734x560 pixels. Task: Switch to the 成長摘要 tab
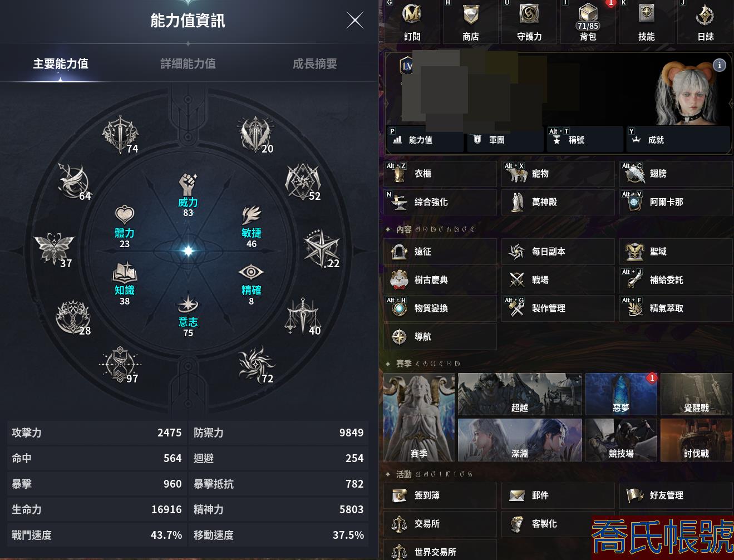click(x=315, y=63)
